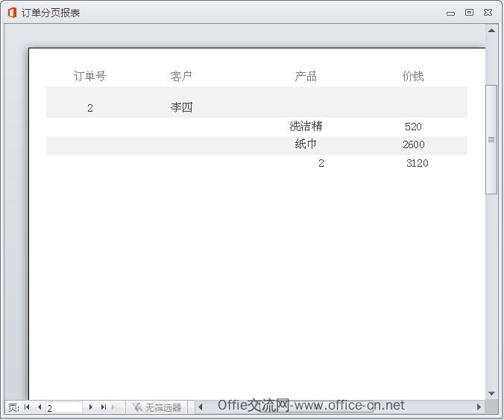Click the 客户 column header
504x420 pixels.
point(181,76)
